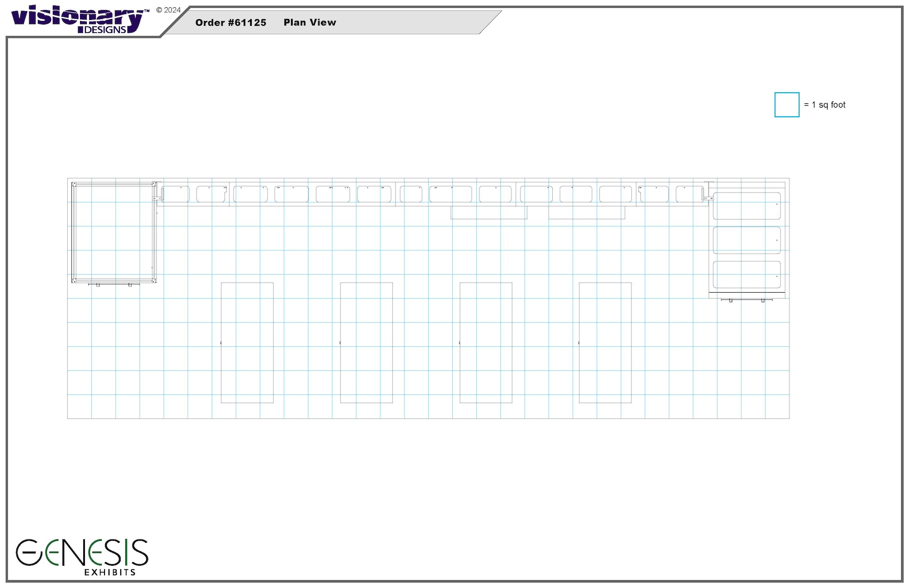Click the word EXHIBITS under Genesis logo

[110, 572]
